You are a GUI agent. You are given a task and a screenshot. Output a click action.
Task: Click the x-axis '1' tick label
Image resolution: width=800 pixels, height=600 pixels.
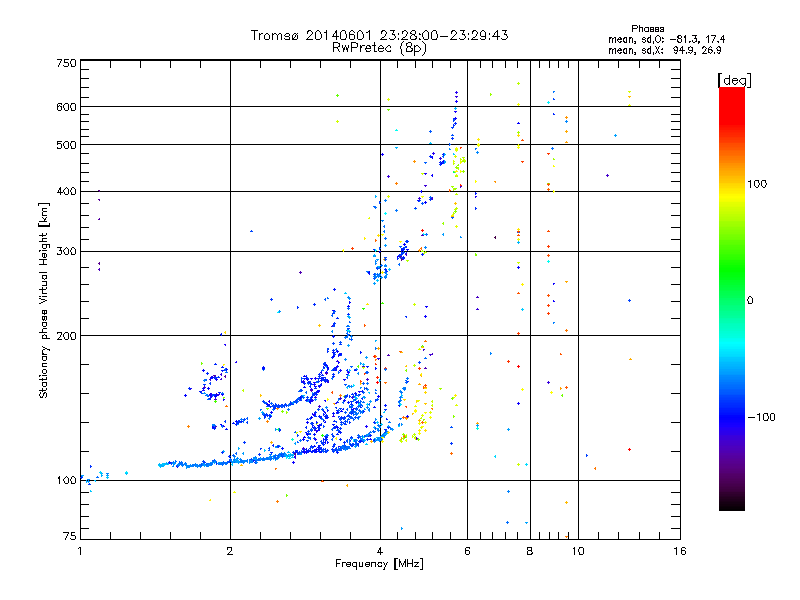pos(80,551)
